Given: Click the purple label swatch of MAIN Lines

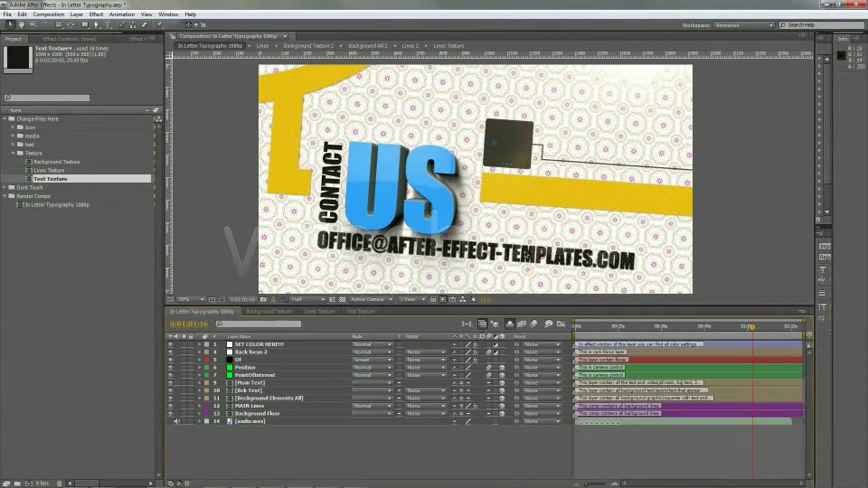Looking at the screenshot, I should click(x=206, y=406).
